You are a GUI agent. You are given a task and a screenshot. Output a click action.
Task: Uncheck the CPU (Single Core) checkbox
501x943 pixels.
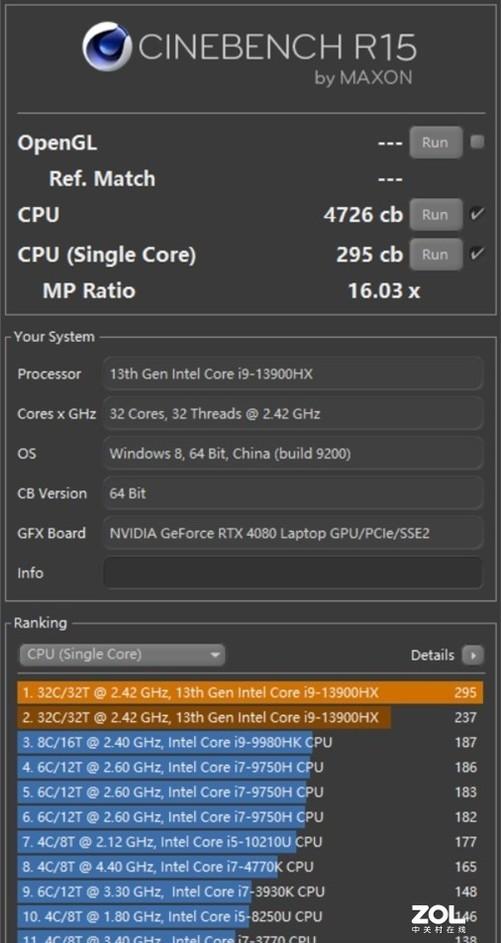(477, 254)
